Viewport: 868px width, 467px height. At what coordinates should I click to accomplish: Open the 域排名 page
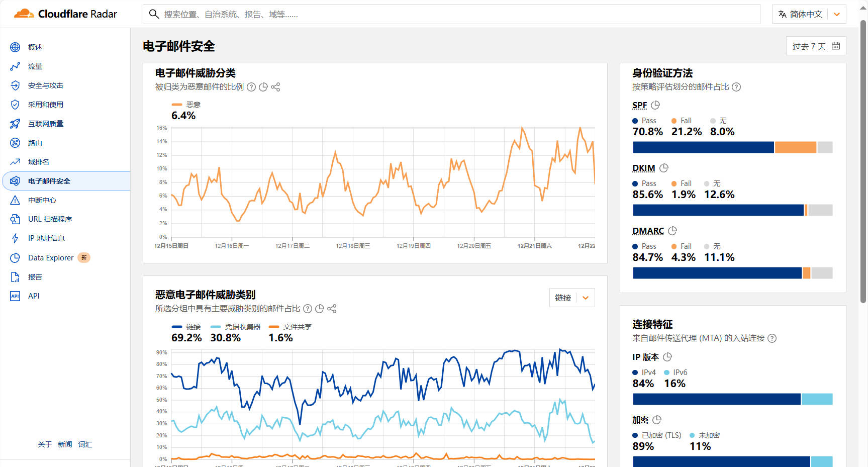point(39,162)
